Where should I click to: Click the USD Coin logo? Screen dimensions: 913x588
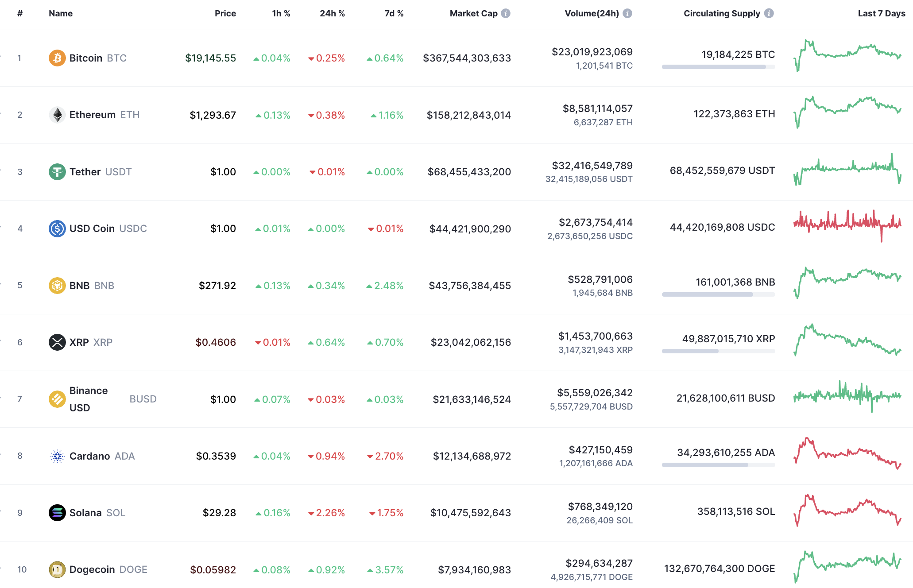57,228
